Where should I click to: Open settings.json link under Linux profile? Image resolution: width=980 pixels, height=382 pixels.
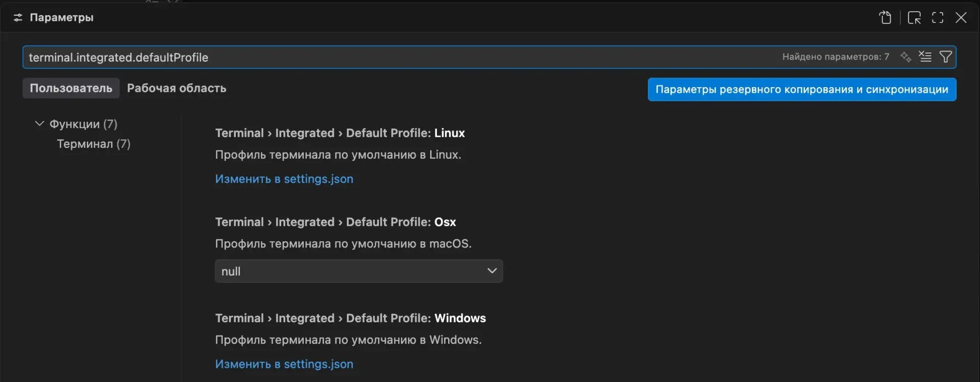[x=284, y=179]
